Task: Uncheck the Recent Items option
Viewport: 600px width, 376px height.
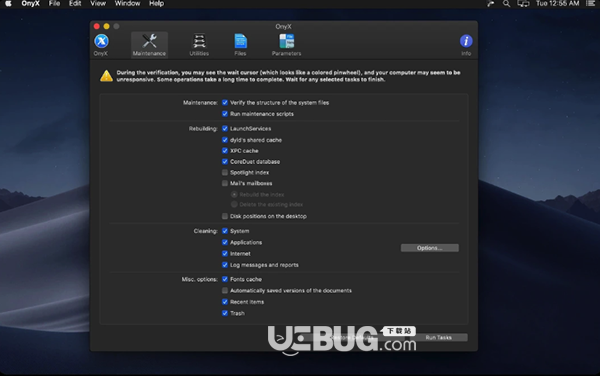Action: (225, 302)
